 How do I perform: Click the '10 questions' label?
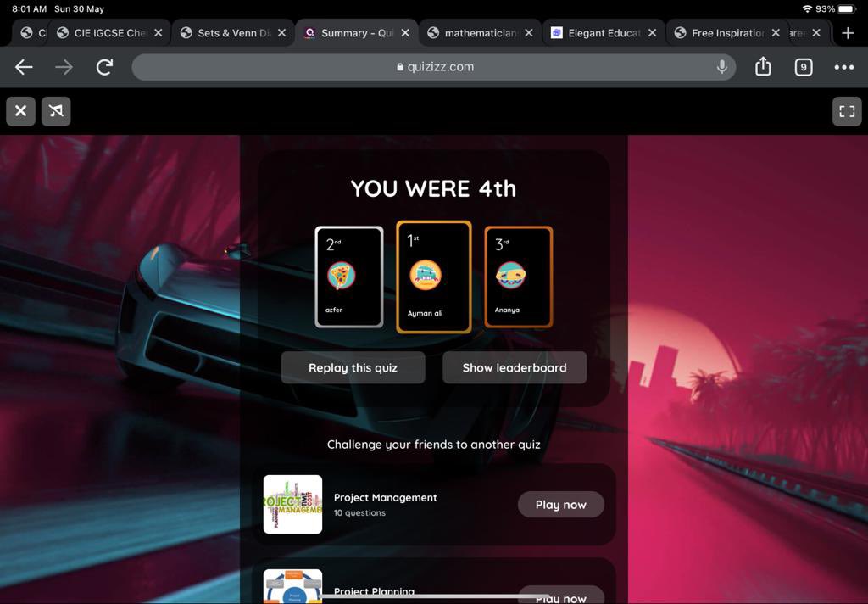(359, 513)
